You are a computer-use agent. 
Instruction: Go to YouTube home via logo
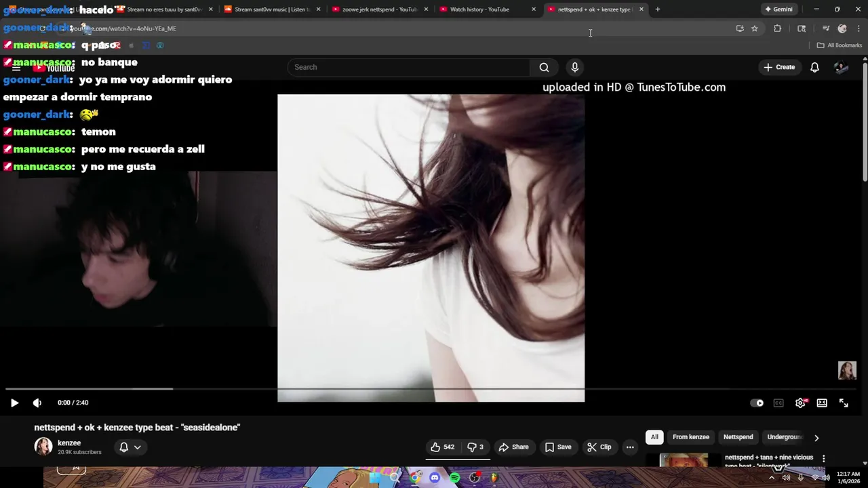point(54,68)
